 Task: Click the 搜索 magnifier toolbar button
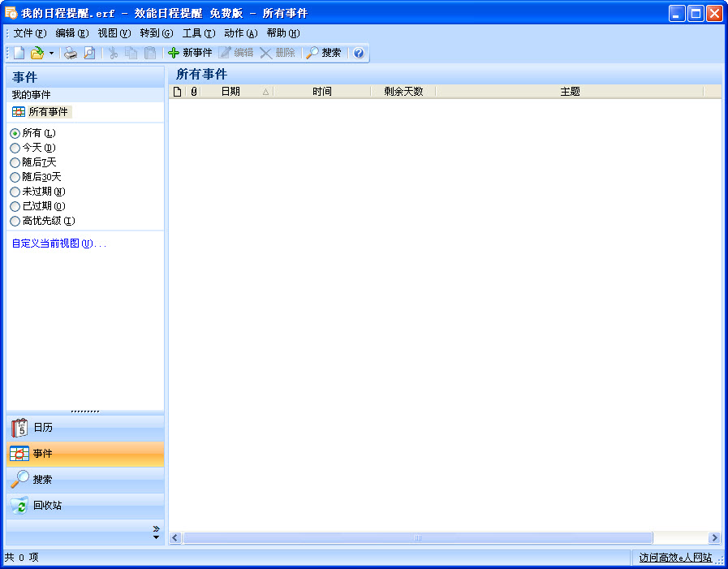(323, 53)
